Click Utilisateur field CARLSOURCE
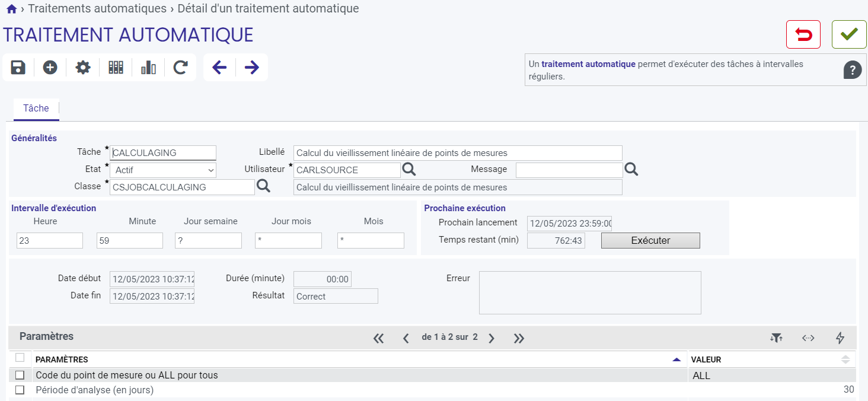This screenshot has height=401, width=868. 347,170
